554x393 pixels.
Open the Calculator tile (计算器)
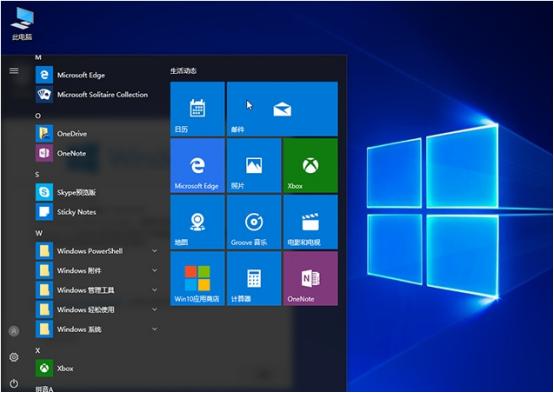click(254, 278)
